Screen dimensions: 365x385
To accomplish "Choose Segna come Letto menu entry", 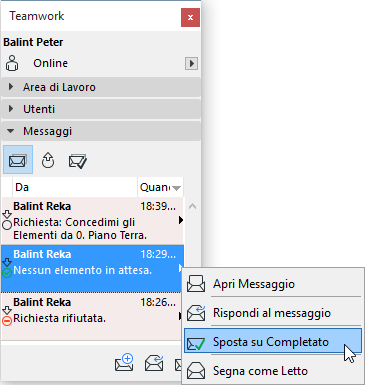I will click(x=273, y=371).
